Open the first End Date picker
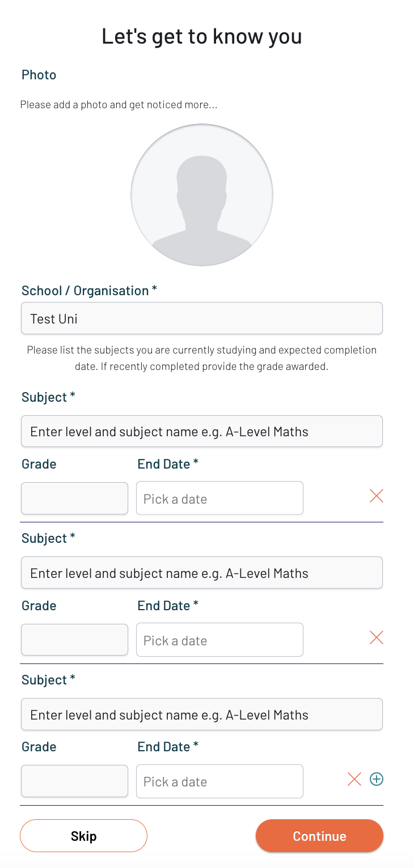The height and width of the screenshot is (868, 414). (219, 499)
